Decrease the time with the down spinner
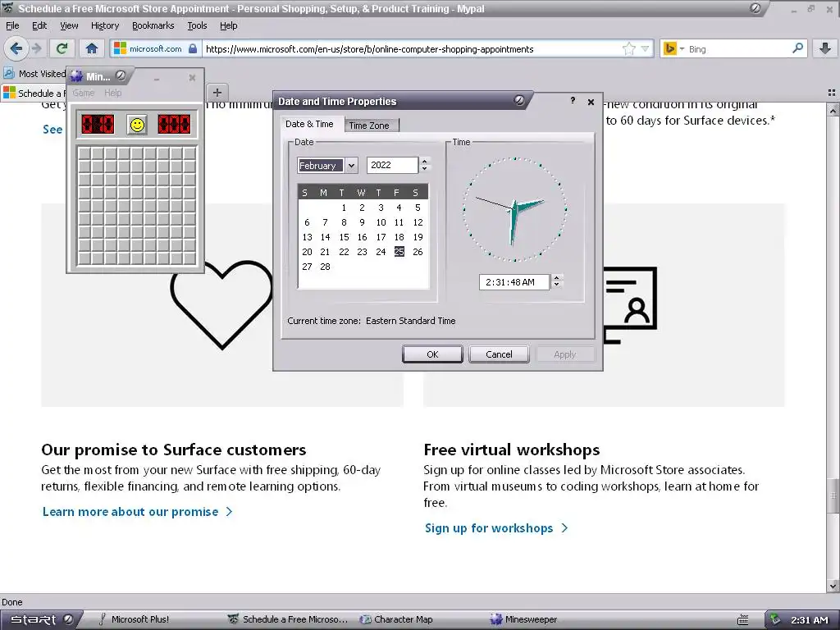 [x=557, y=285]
